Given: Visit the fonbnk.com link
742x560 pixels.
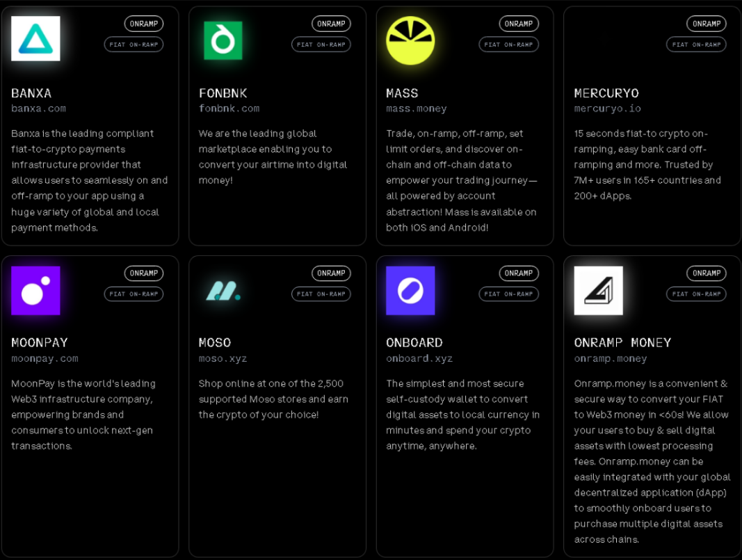Looking at the screenshot, I should [x=229, y=109].
